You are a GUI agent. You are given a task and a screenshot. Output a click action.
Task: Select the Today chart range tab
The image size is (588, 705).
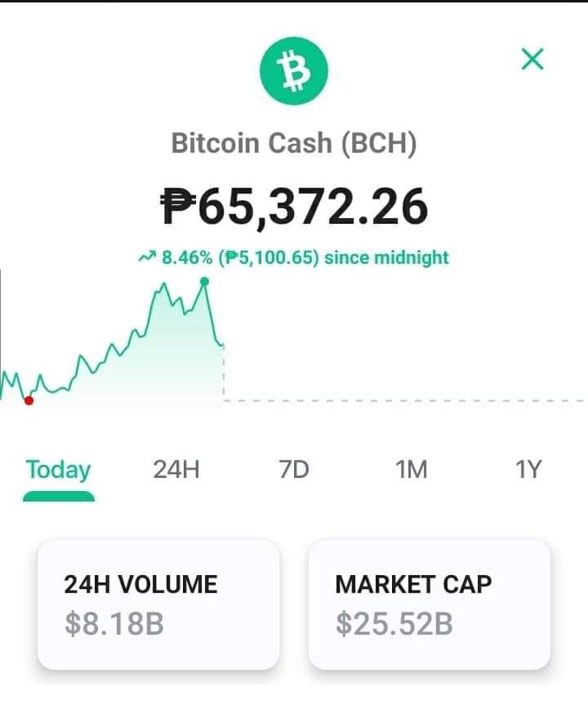[x=59, y=470]
